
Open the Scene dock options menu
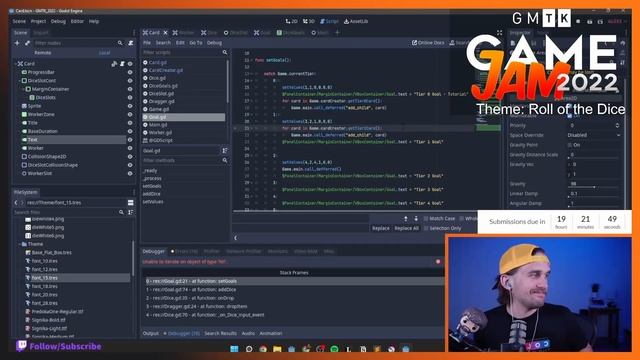pos(134,33)
